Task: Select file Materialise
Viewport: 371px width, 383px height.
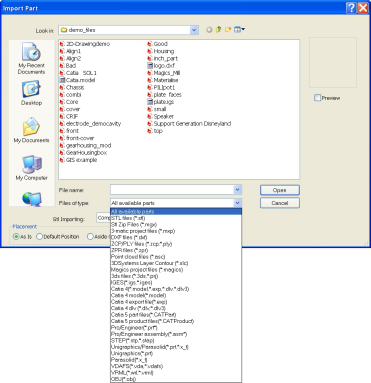Action: [166, 80]
